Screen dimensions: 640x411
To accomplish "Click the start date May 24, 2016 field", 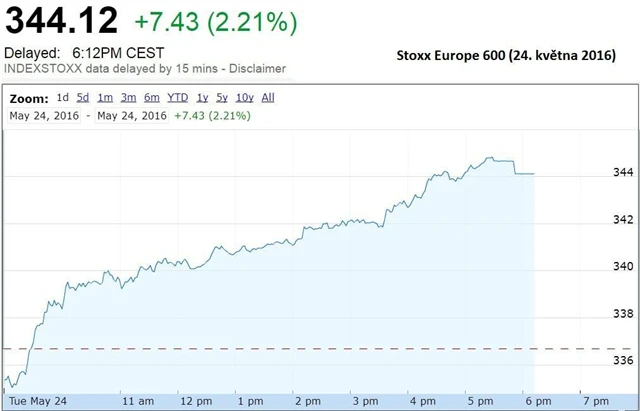I will pyautogui.click(x=44, y=115).
